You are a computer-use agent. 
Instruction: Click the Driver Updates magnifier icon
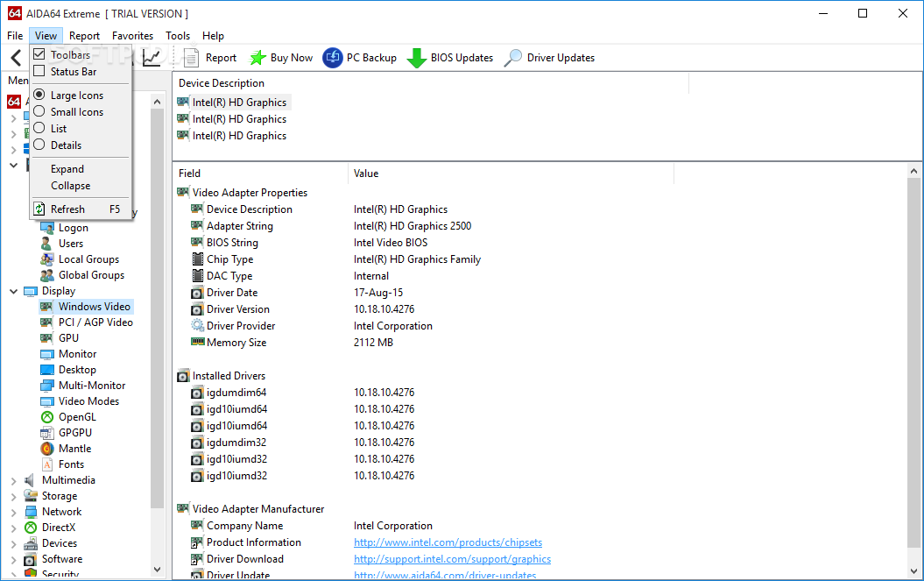click(x=512, y=58)
